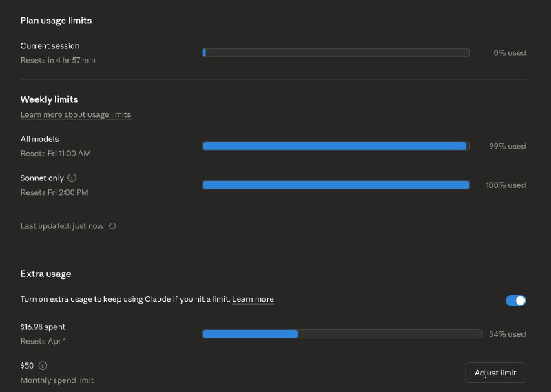Click the info icon next to $50
Image resolution: width=551 pixels, height=392 pixels.
42,366
